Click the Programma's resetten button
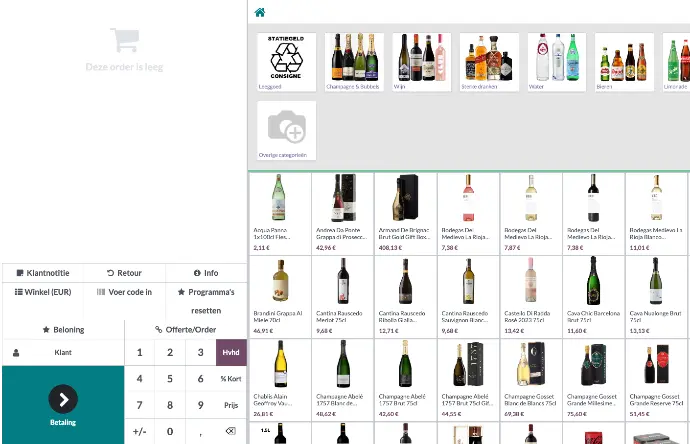 coord(205,298)
